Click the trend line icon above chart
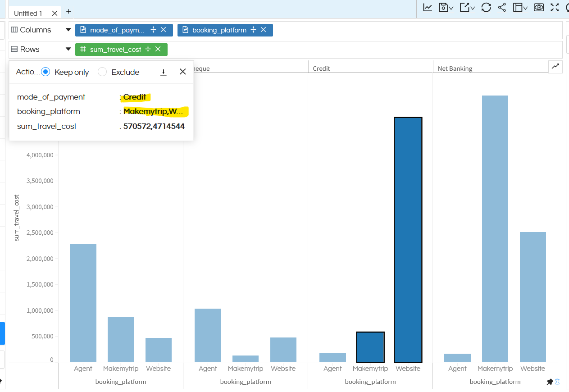The height and width of the screenshot is (392, 569). pyautogui.click(x=555, y=67)
